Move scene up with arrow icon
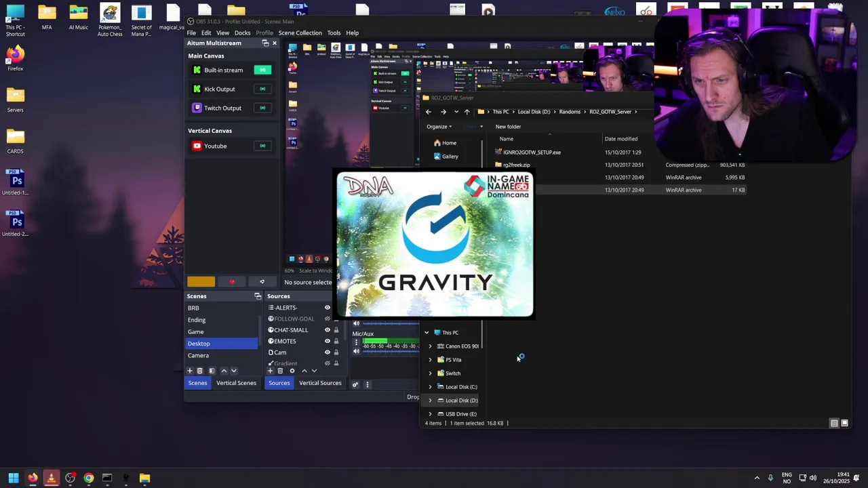 tap(224, 371)
